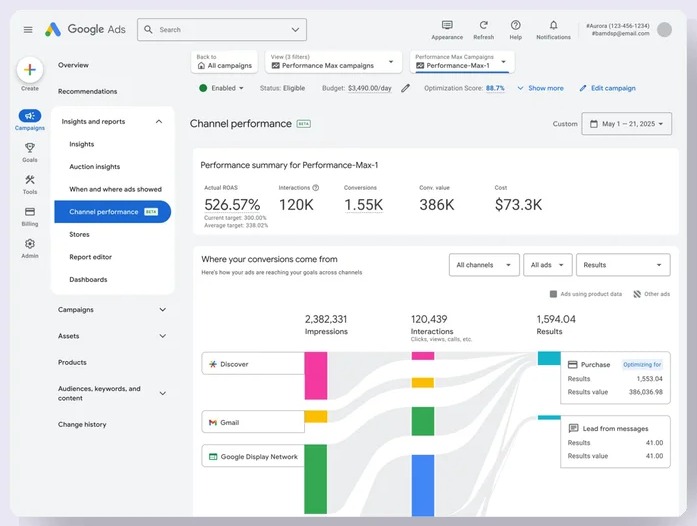Open Dashboards
The width and height of the screenshot is (697, 526).
(x=88, y=280)
